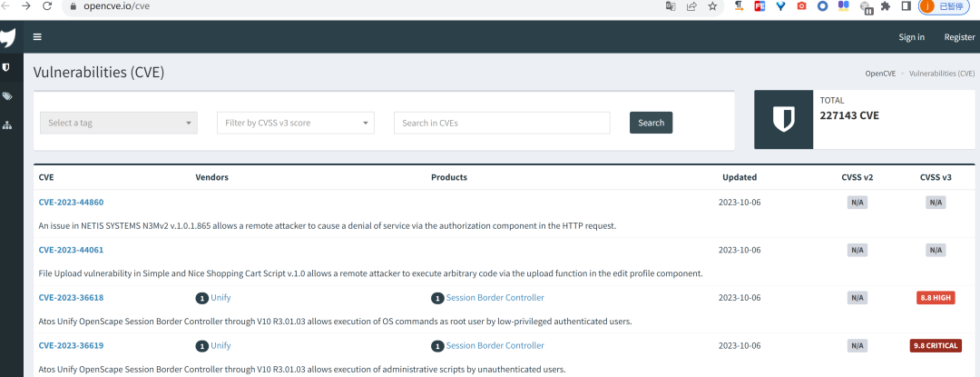View site info padlock icon

[x=73, y=7]
